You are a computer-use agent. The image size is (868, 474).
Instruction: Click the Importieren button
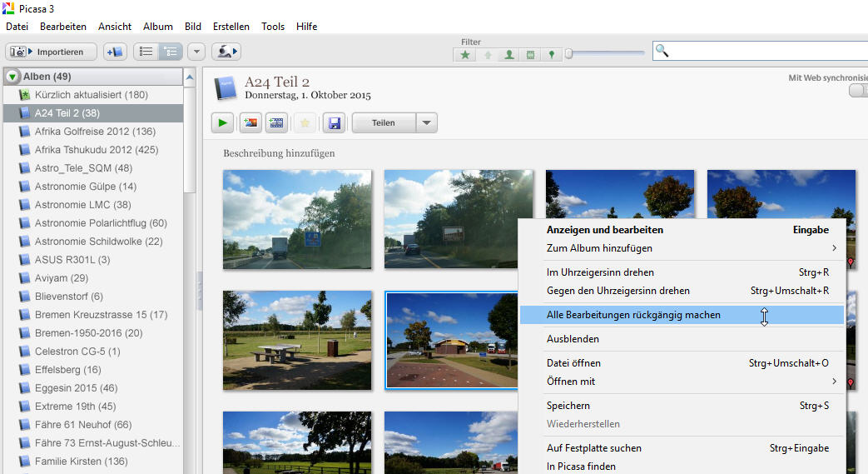pyautogui.click(x=52, y=52)
